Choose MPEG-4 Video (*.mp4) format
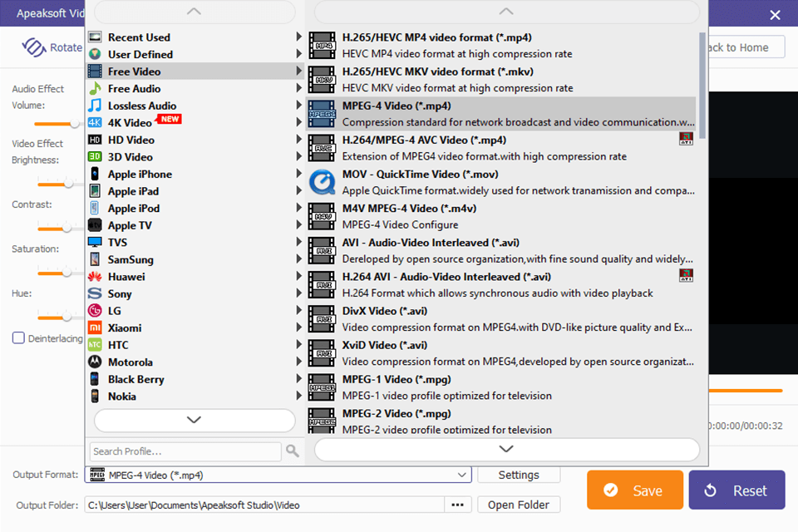The height and width of the screenshot is (532, 798). pyautogui.click(x=501, y=114)
